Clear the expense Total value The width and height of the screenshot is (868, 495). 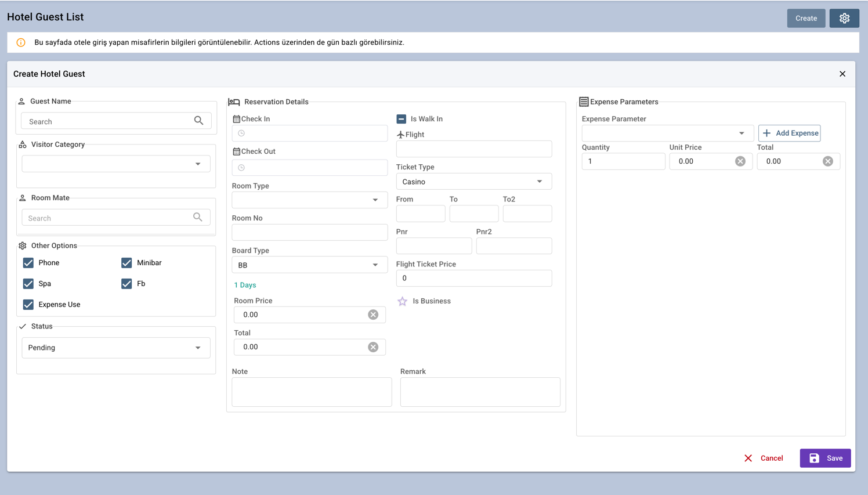[828, 161]
